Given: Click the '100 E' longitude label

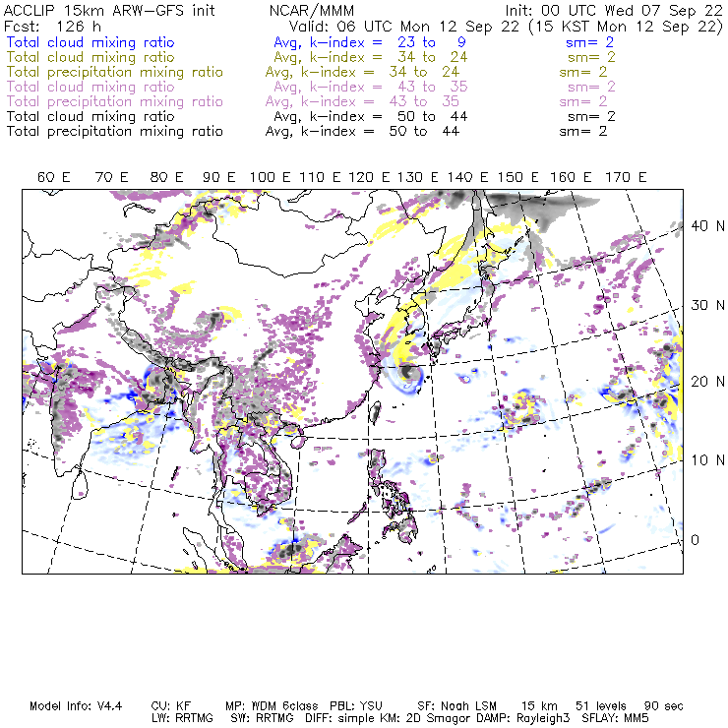Looking at the screenshot, I should point(271,177).
